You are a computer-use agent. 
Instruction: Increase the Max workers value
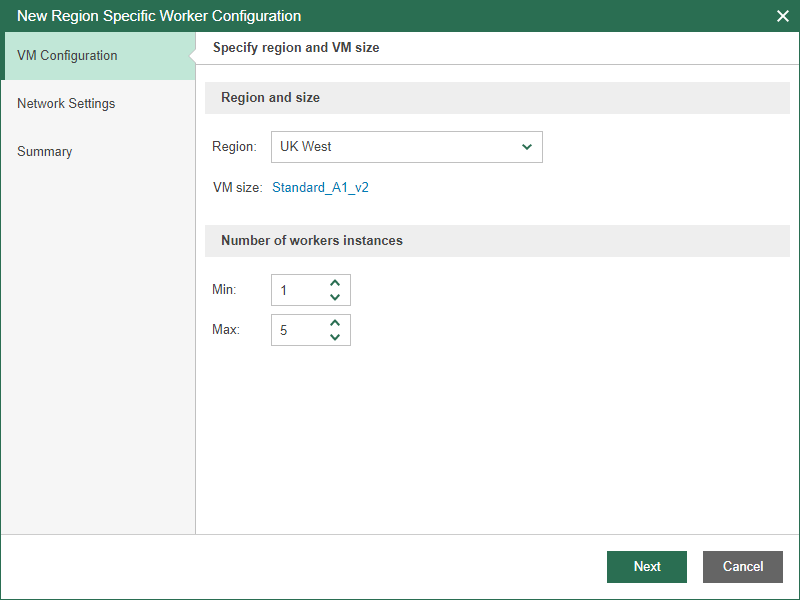[335, 323]
